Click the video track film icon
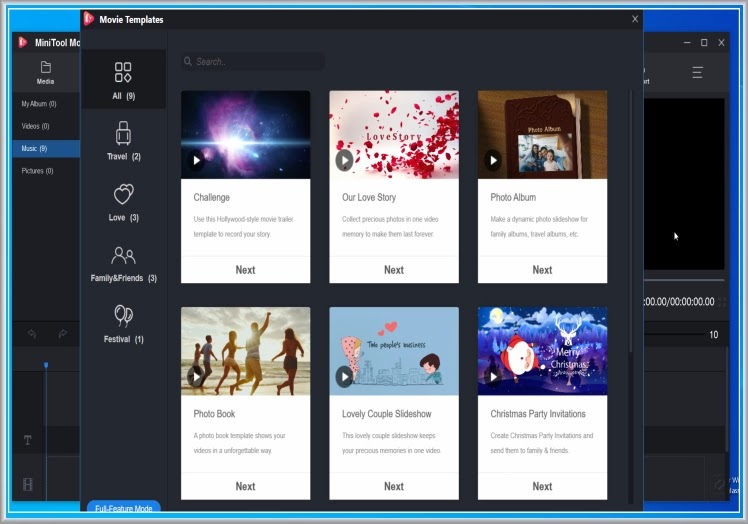This screenshot has height=524, width=748. [x=28, y=485]
